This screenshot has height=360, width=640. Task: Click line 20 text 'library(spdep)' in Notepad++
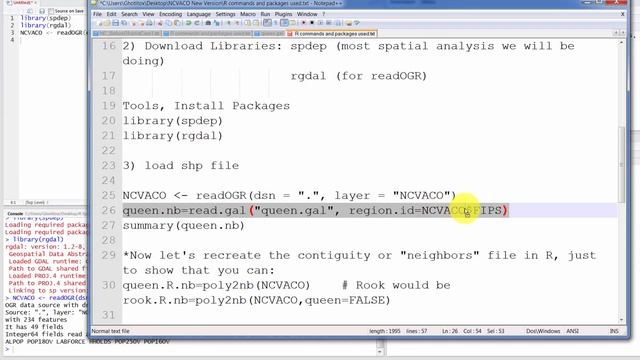coord(173,121)
